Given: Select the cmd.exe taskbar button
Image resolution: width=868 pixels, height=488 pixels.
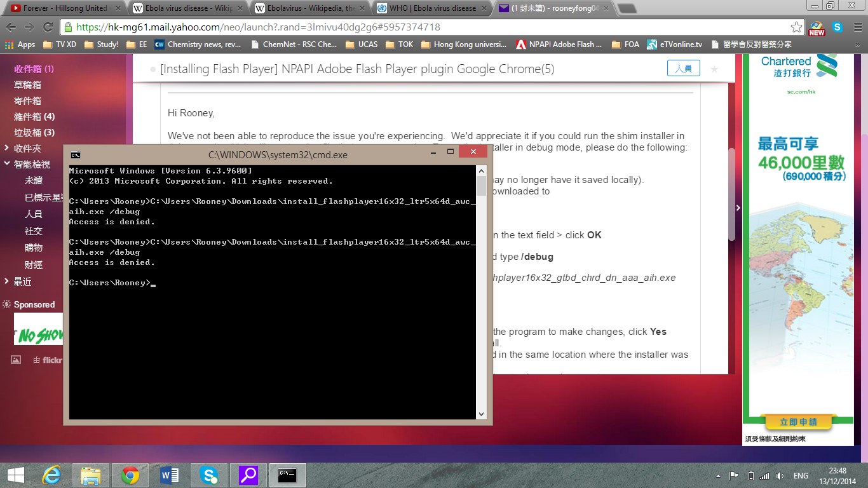Looking at the screenshot, I should [288, 475].
